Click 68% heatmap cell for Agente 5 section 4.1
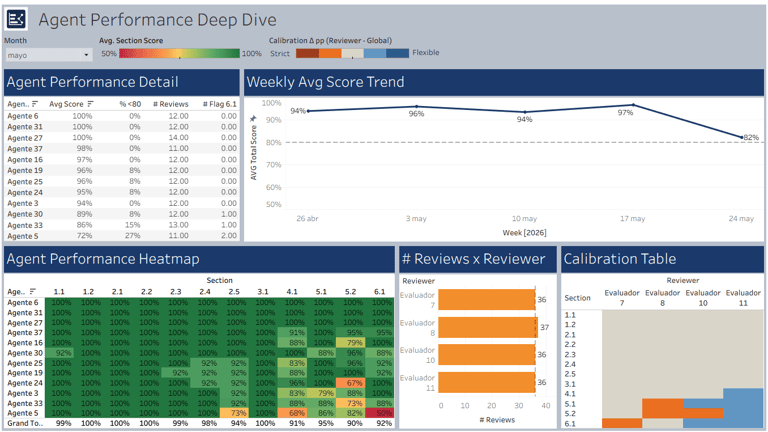 click(x=292, y=413)
